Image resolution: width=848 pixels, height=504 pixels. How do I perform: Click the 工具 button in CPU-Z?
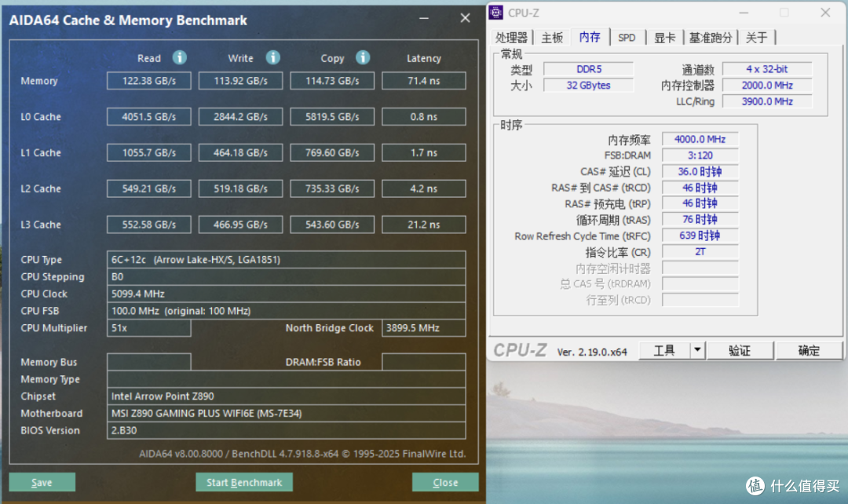click(x=664, y=350)
